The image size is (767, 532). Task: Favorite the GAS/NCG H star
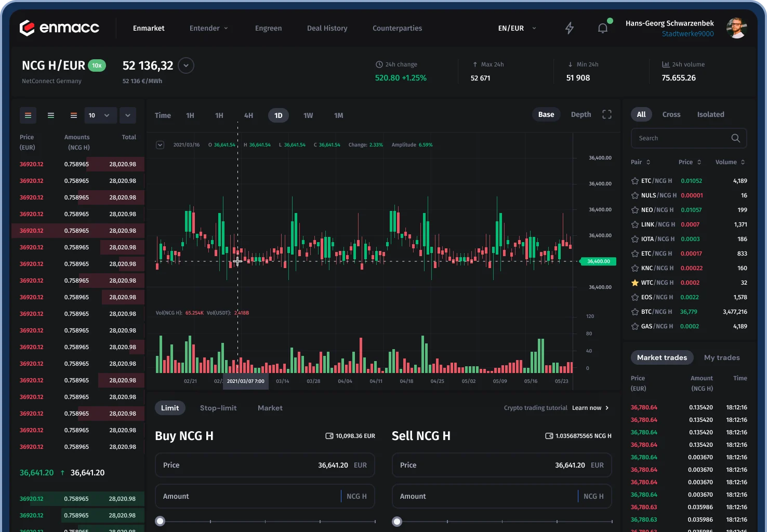pos(635,326)
